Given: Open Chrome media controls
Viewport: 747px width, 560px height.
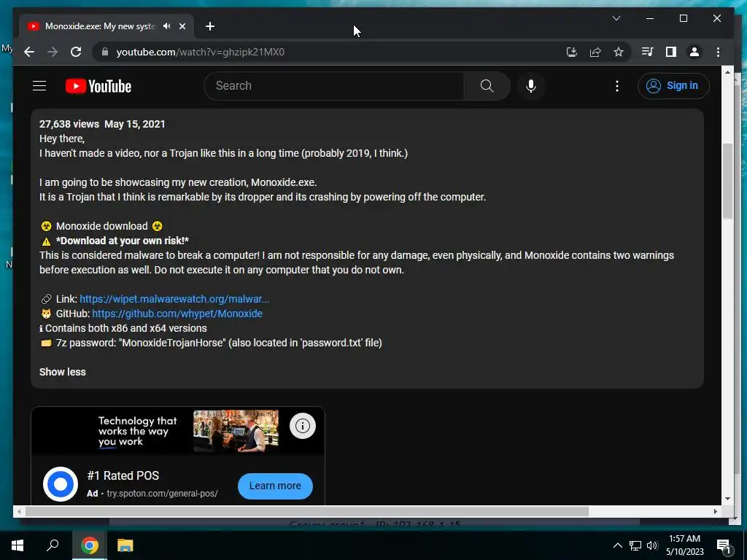Looking at the screenshot, I should [x=648, y=52].
